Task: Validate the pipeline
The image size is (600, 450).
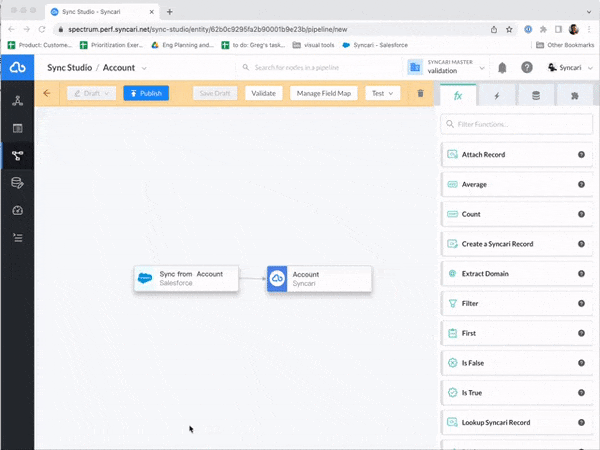Action: [264, 93]
